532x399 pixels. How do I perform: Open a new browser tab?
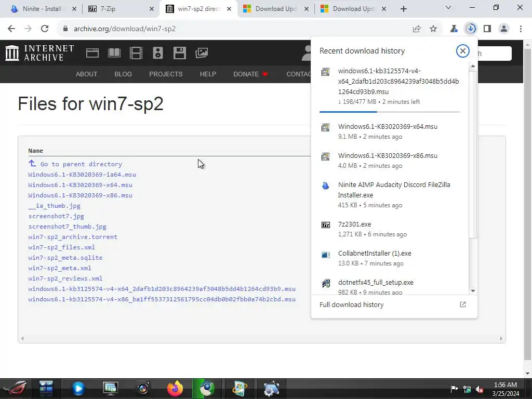[403, 9]
